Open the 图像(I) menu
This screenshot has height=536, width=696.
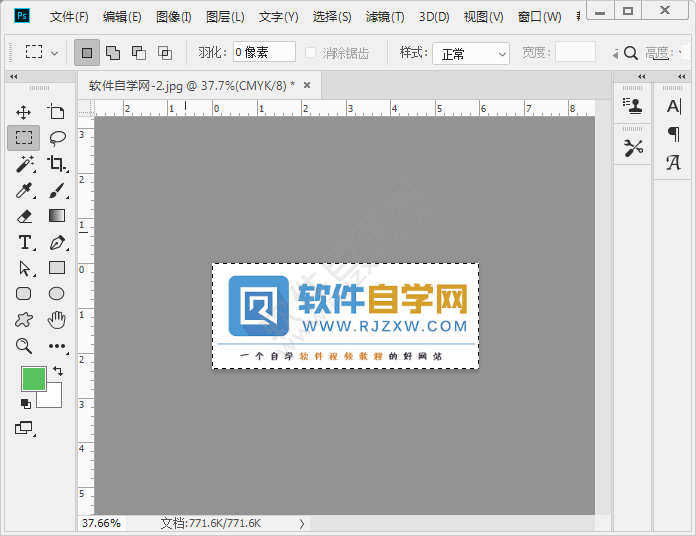[174, 17]
